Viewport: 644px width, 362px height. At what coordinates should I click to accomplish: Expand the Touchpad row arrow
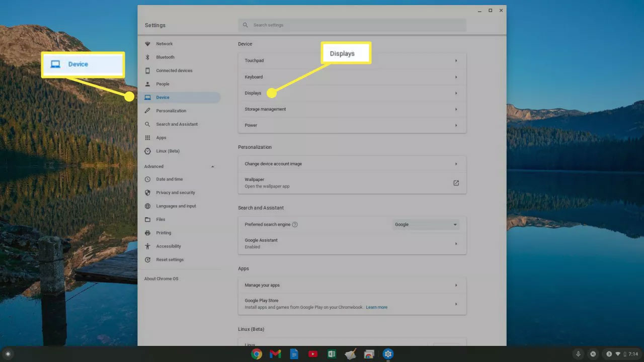coord(456,61)
